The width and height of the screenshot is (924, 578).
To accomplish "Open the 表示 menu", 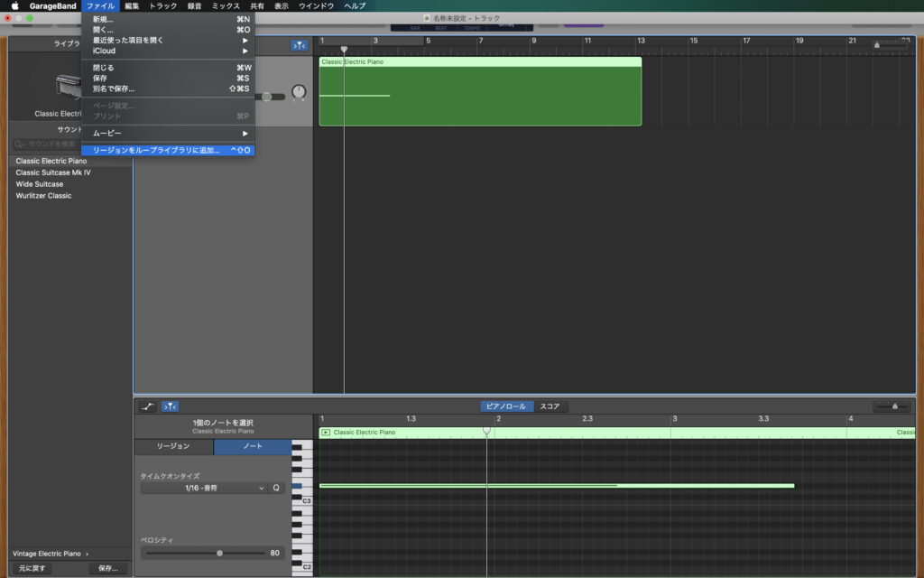I will 282,6.
